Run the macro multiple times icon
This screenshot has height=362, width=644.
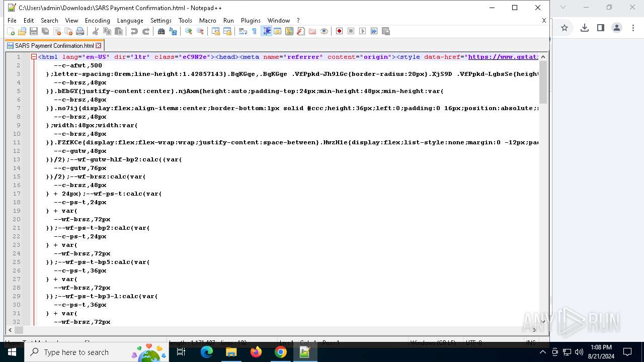pos(374,31)
